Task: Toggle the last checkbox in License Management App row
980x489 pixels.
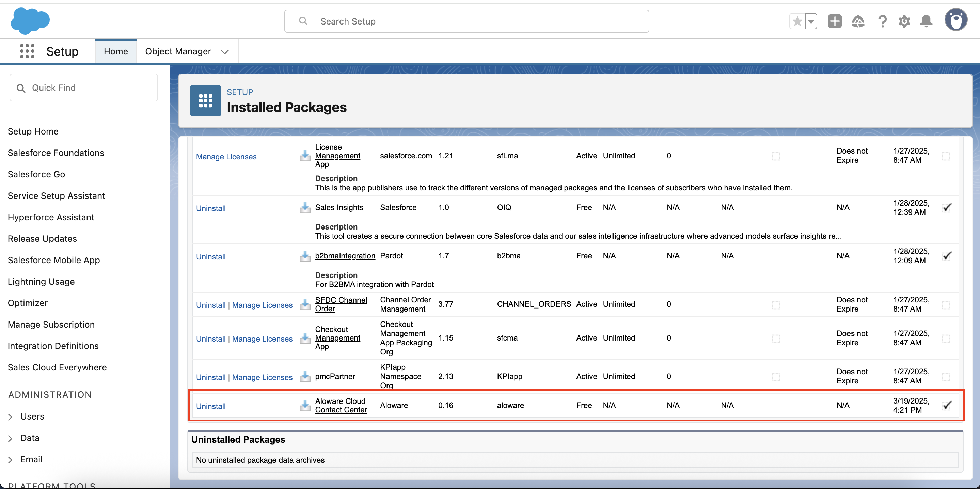Action: tap(946, 156)
